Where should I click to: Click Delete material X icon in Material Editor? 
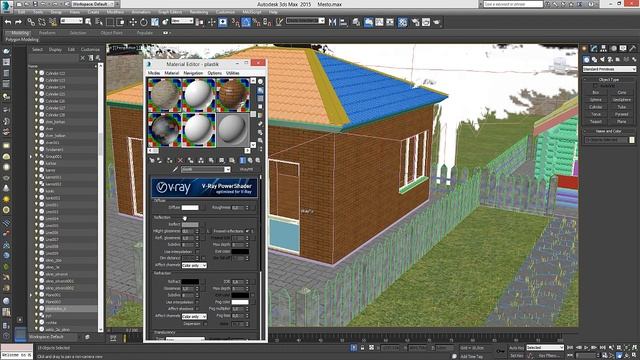(180, 160)
